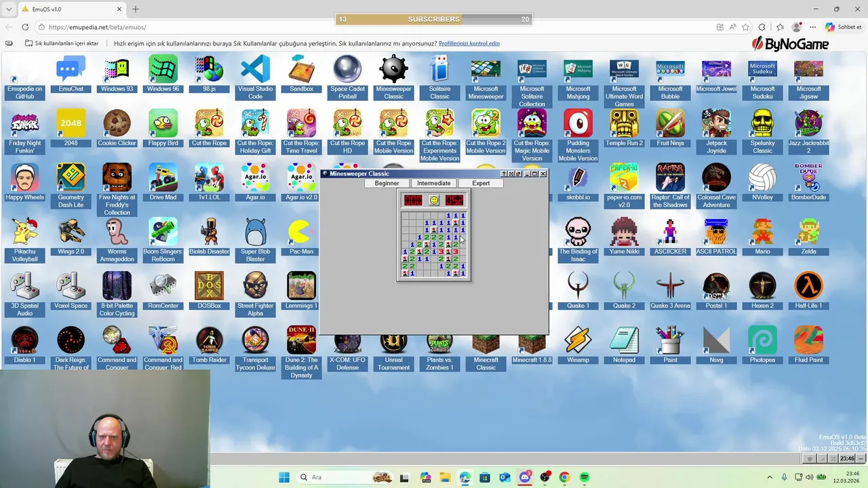The height and width of the screenshot is (488, 868).
Task: Launch The Binding of Isaac icon
Action: [x=578, y=241]
